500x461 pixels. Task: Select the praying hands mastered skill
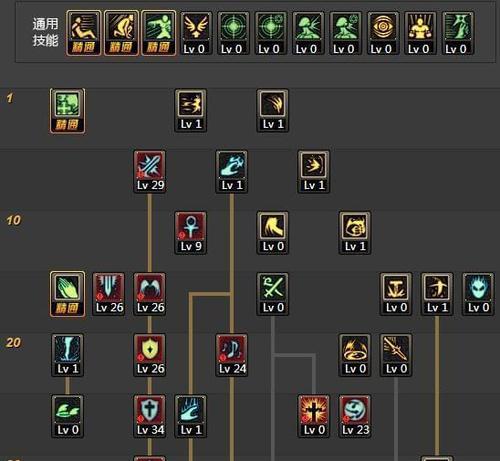click(67, 294)
